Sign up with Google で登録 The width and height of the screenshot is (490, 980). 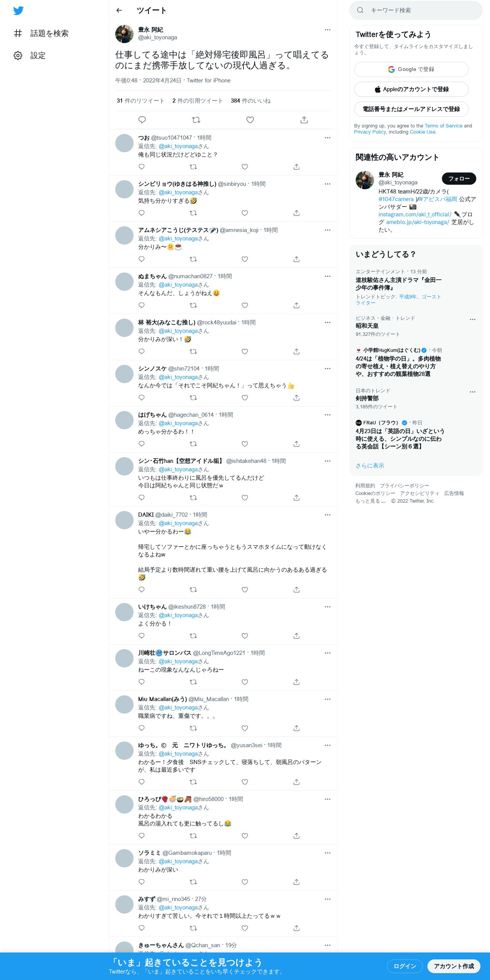click(411, 69)
